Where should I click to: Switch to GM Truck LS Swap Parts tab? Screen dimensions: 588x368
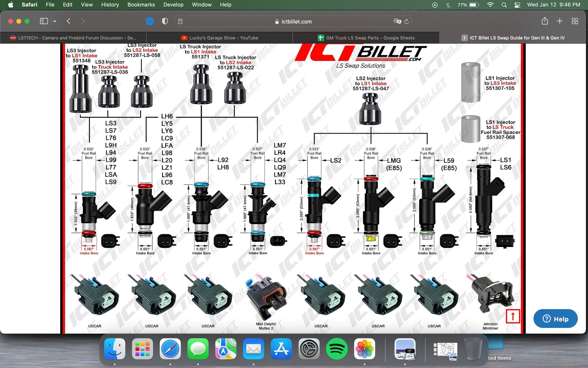(366, 38)
